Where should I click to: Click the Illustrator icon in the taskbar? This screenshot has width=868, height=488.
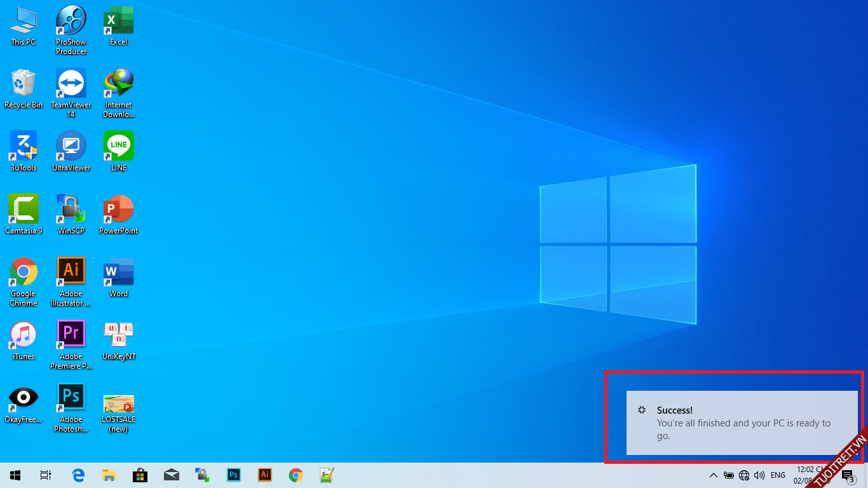point(265,475)
